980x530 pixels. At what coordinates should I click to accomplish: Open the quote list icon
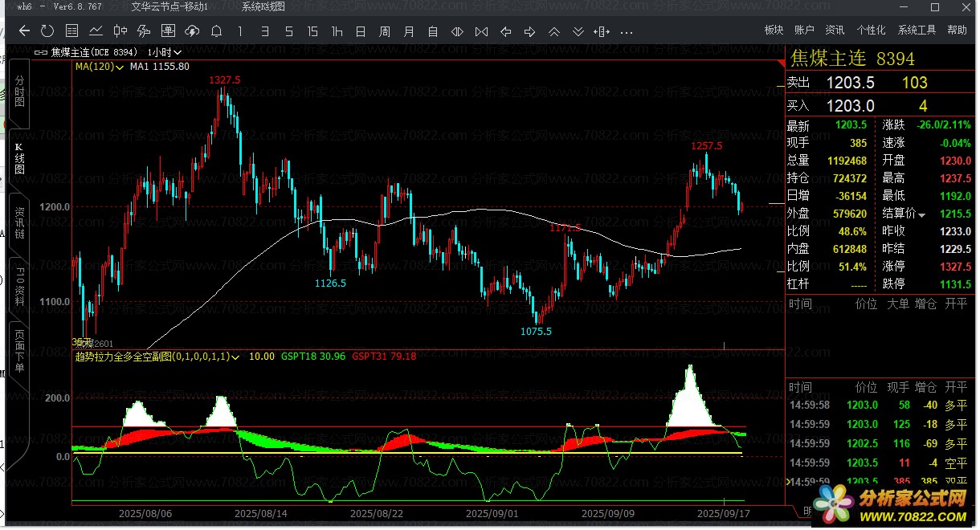pyautogui.click(x=71, y=31)
